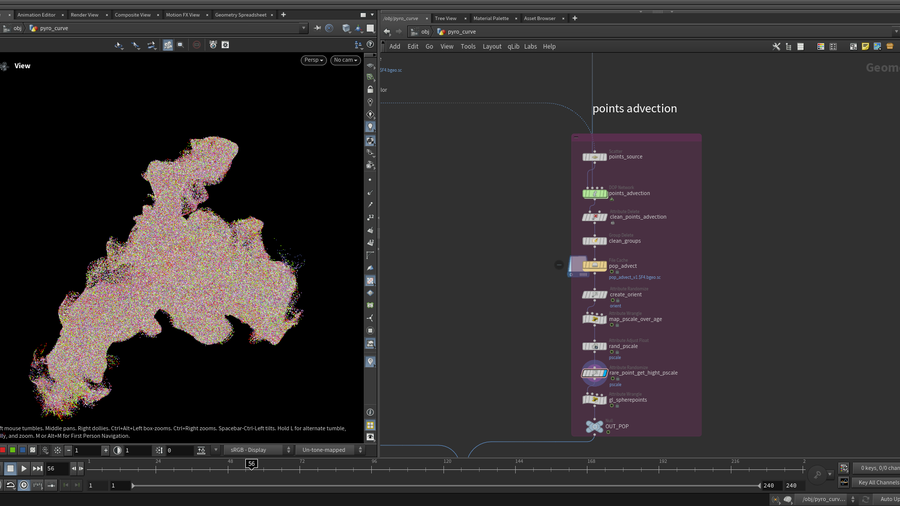Toggle the lock icon in viewport sidebar
This screenshot has width=900, height=506.
click(x=370, y=89)
